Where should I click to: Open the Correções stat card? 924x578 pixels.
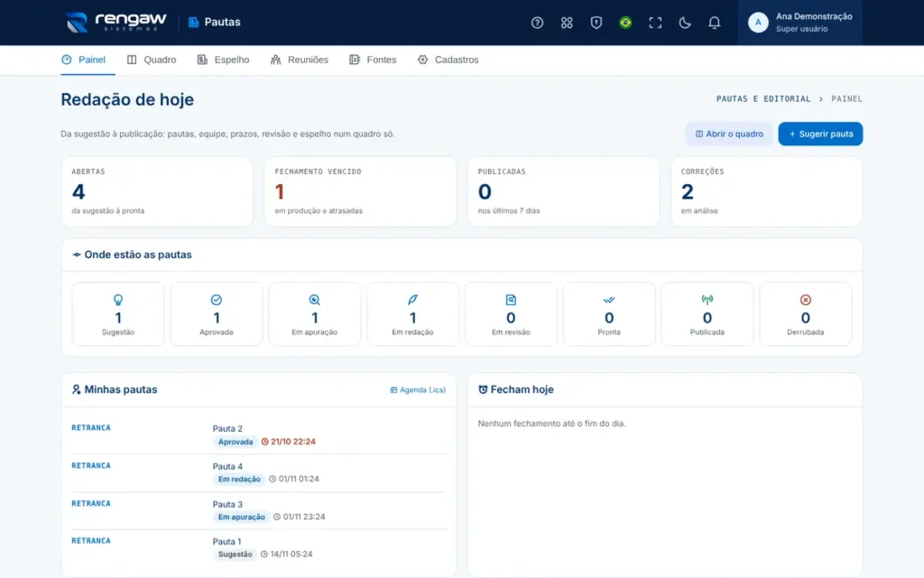click(x=767, y=191)
